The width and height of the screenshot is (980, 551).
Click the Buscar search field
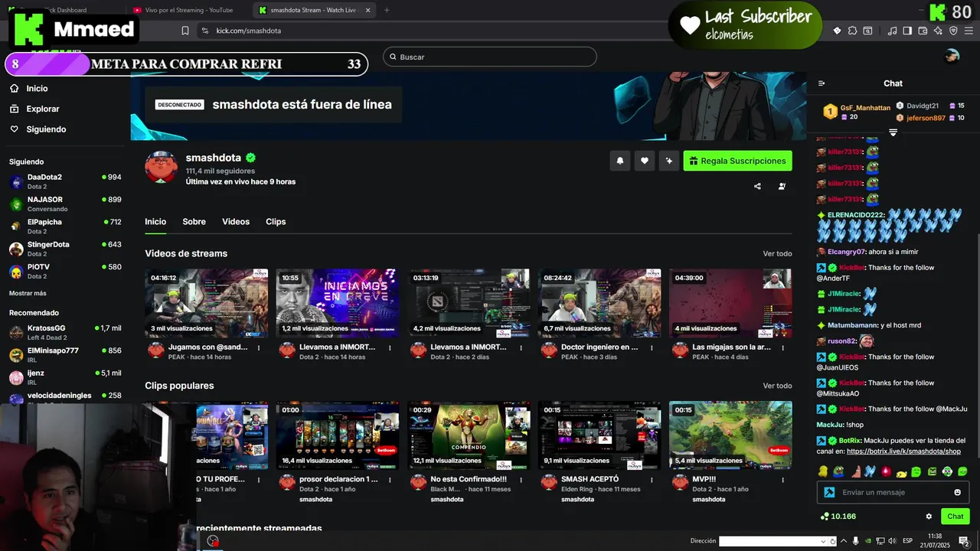[490, 57]
